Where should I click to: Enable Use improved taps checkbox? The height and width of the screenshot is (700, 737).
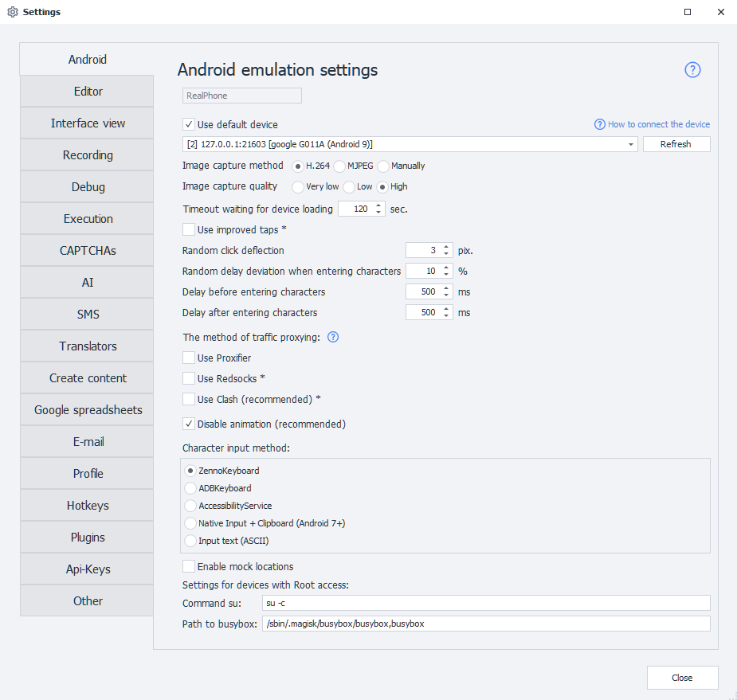[x=189, y=229]
